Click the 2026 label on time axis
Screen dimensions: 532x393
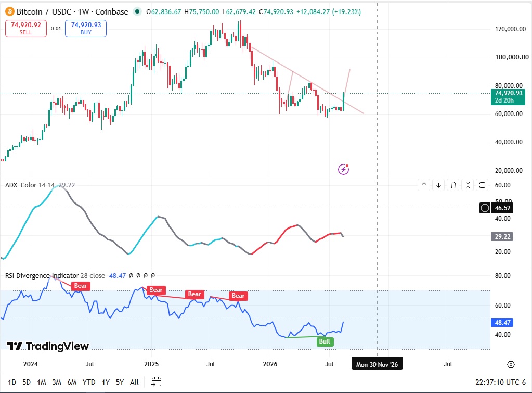tap(270, 364)
